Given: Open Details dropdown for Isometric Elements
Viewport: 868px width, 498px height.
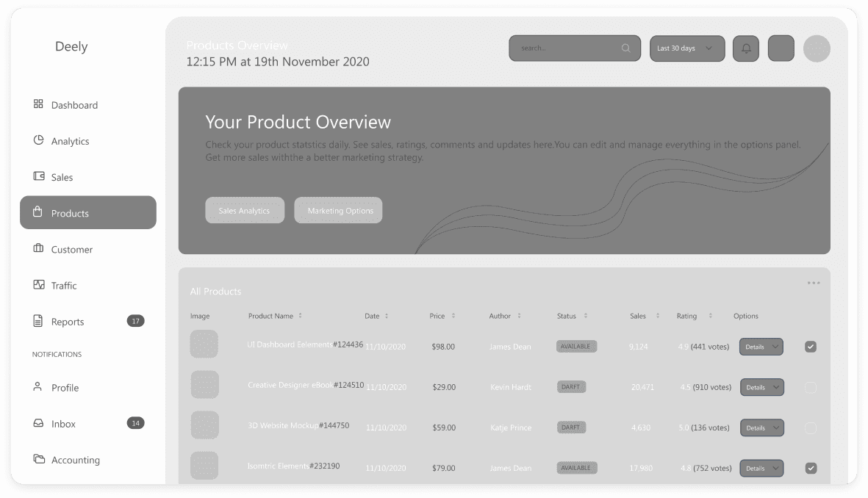Looking at the screenshot, I should tap(761, 468).
